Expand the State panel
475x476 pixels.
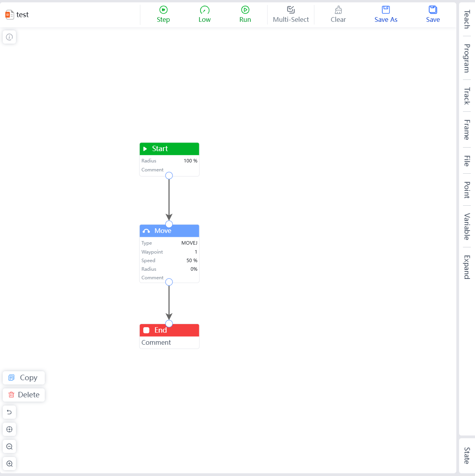pyautogui.click(x=466, y=455)
